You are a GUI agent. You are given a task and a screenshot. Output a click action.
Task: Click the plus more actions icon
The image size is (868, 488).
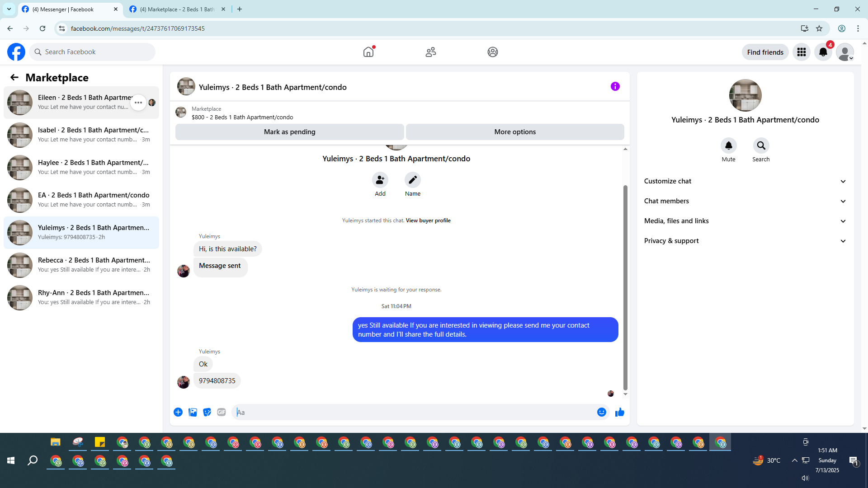click(178, 412)
